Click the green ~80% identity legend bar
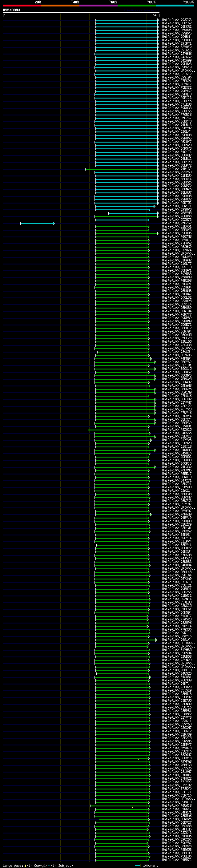Image resolution: width=197 pixels, height=868 pixels. coord(137,6)
